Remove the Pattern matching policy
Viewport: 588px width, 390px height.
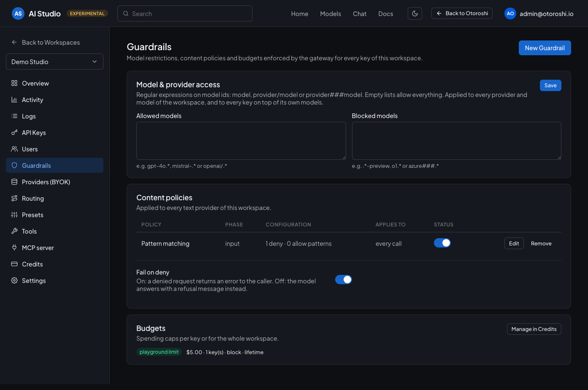[x=541, y=243]
